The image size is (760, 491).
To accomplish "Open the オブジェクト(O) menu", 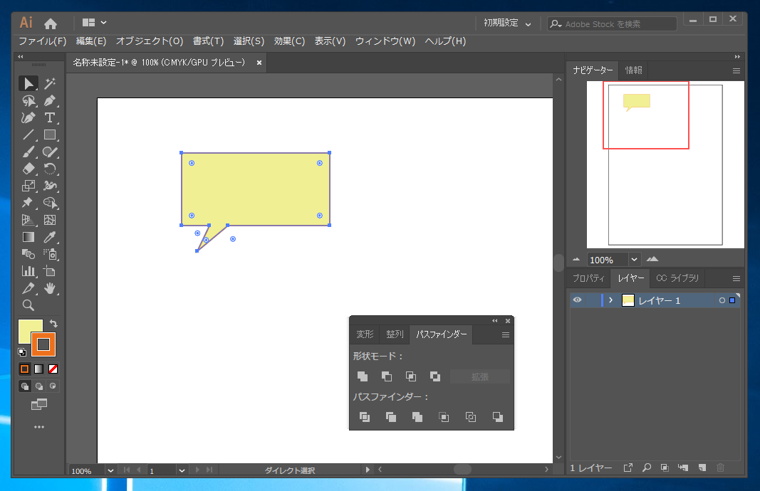I will 149,41.
